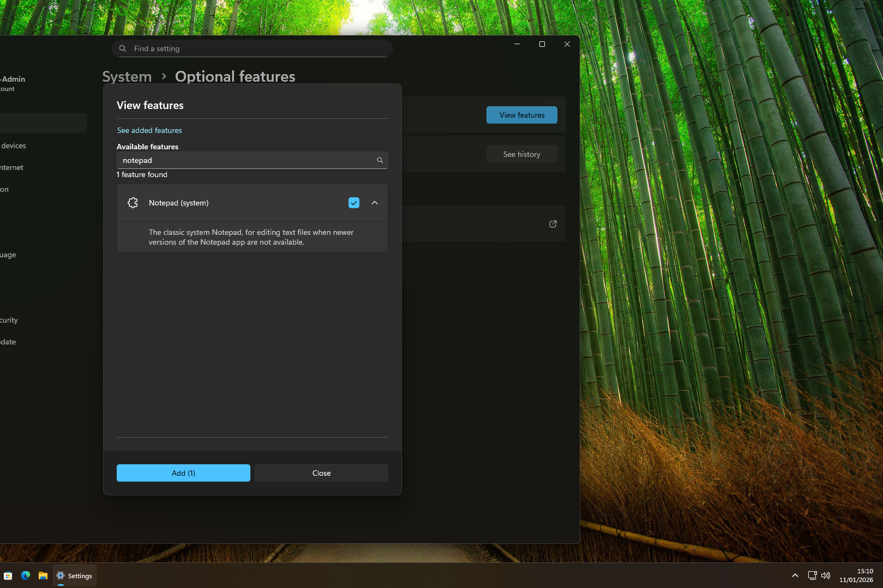Click the Add (1) button
This screenshot has width=883, height=588.
[183, 473]
